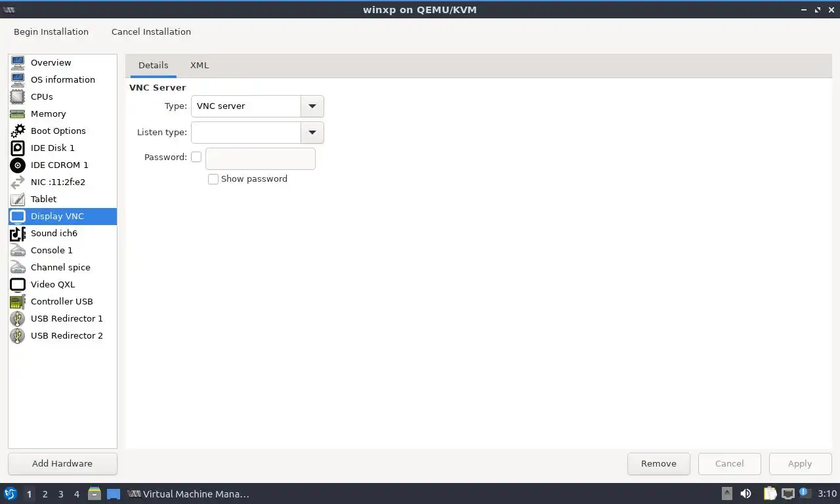Viewport: 840px width, 504px height.
Task: Click the Remove button
Action: pos(659,463)
